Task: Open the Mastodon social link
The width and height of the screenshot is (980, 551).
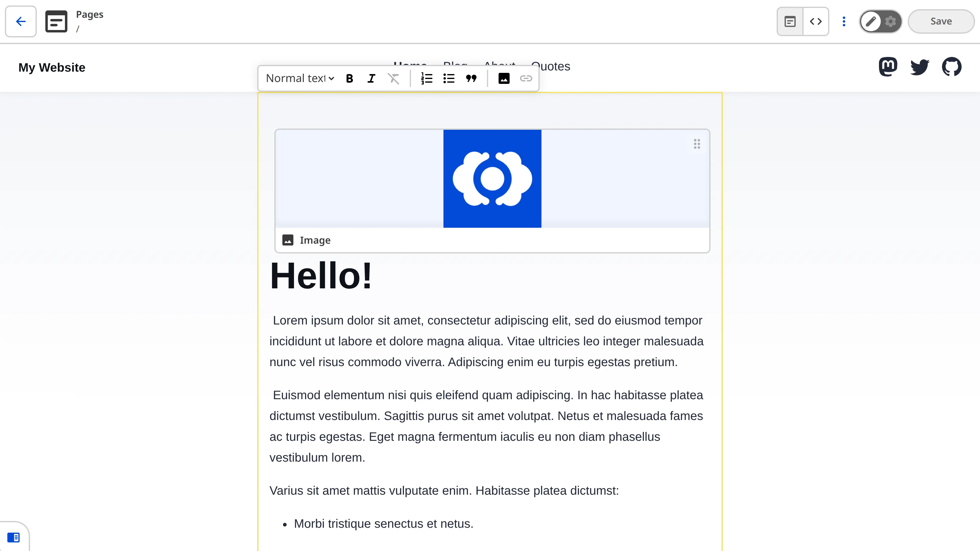Action: pyautogui.click(x=888, y=67)
